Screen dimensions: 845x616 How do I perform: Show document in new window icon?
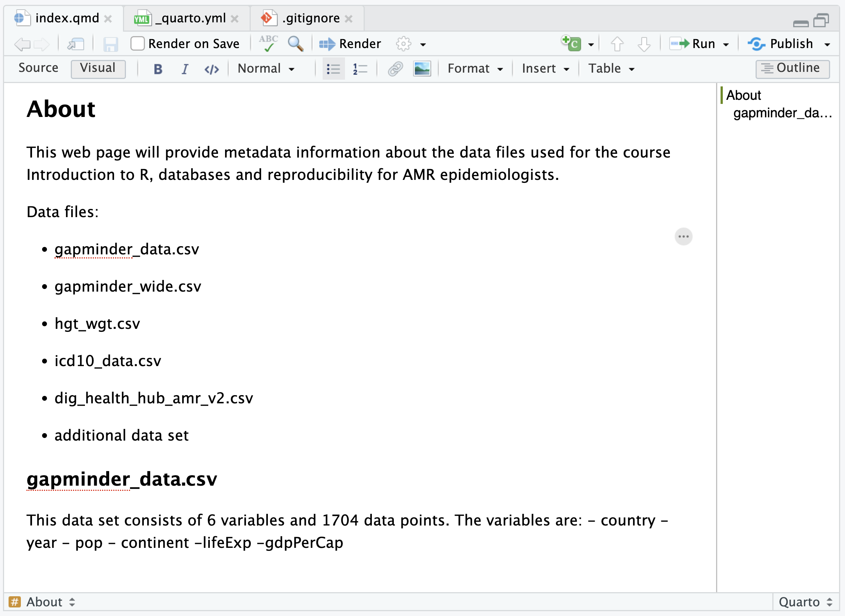(76, 44)
